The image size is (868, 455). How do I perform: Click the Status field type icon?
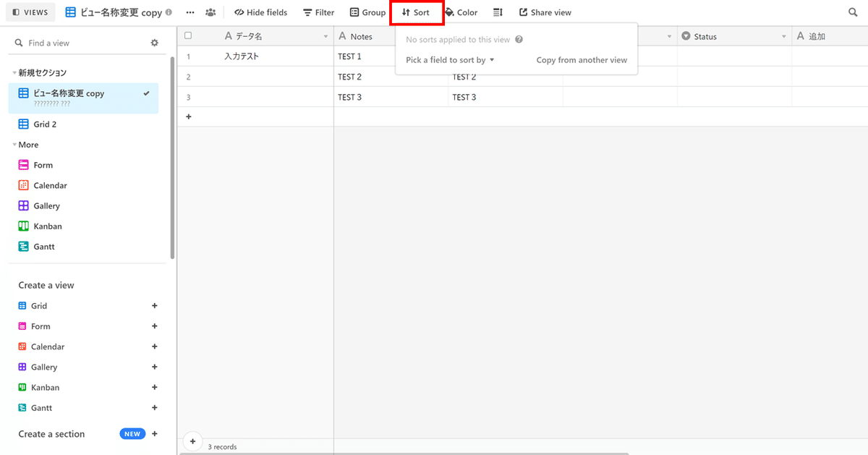pyautogui.click(x=686, y=36)
